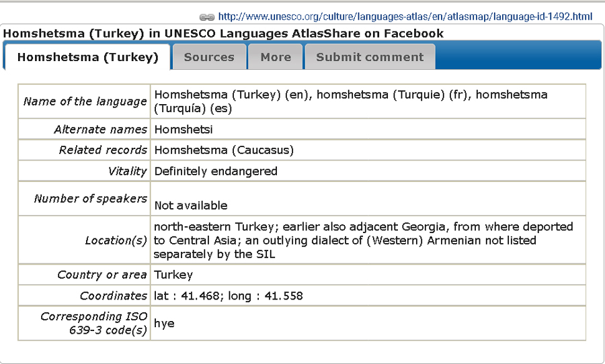The height and width of the screenshot is (364, 605).
Task: Click the Name of the language label
Action: [x=85, y=101]
